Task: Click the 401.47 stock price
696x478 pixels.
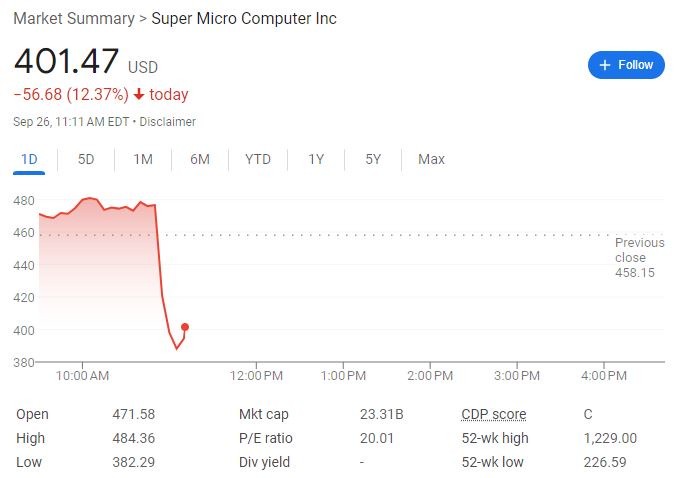Action: 66,62
